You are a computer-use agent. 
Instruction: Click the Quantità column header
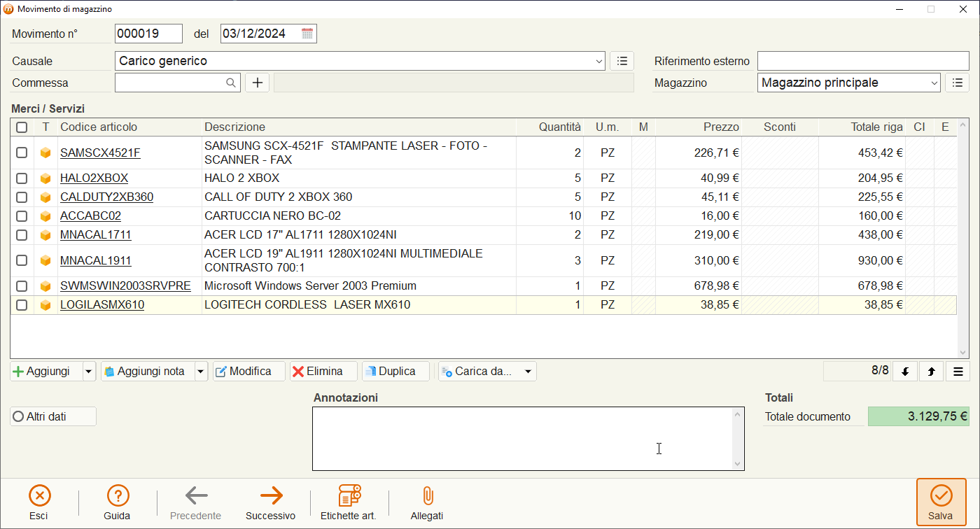coord(550,127)
